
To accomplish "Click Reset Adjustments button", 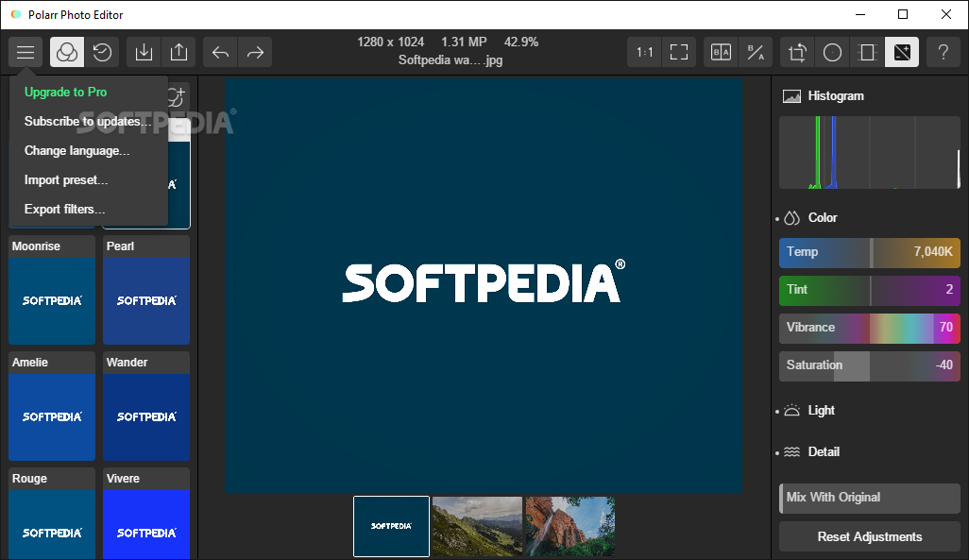I will coord(870,536).
